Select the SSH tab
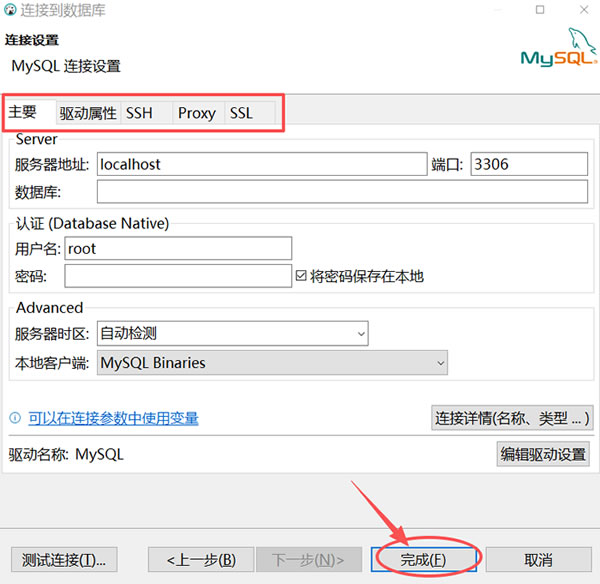 (140, 113)
